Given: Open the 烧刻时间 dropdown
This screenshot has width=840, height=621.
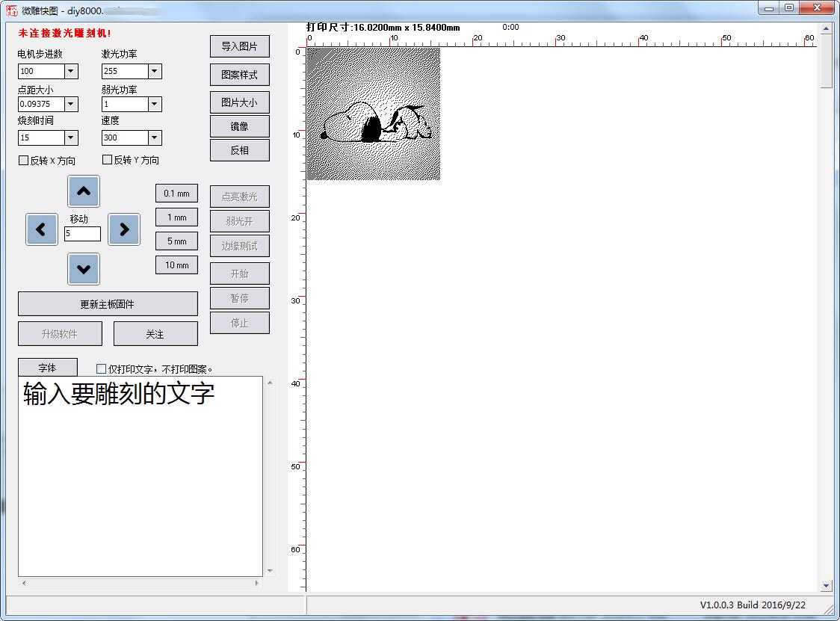Looking at the screenshot, I should click(71, 138).
